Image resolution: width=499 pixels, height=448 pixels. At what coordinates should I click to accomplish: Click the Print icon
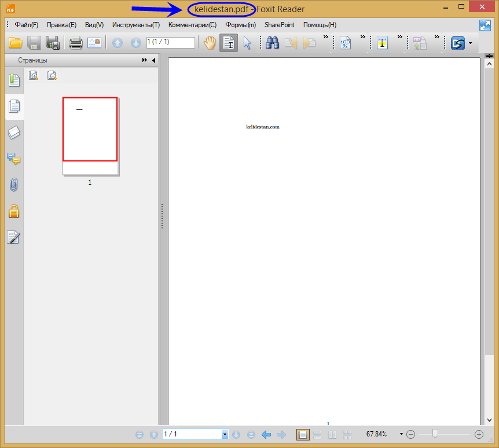[x=76, y=43]
